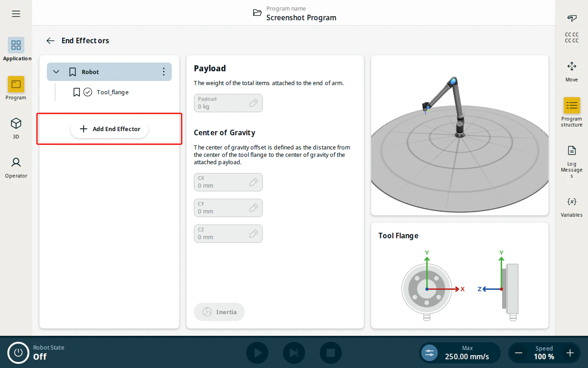Open the max speed limit slider settings
588x368 pixels.
pos(430,353)
